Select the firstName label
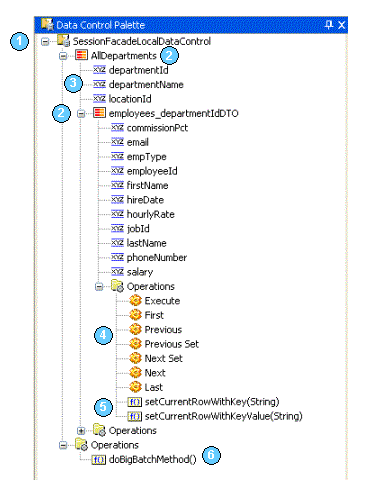This screenshot has width=373, height=503. coord(147,185)
